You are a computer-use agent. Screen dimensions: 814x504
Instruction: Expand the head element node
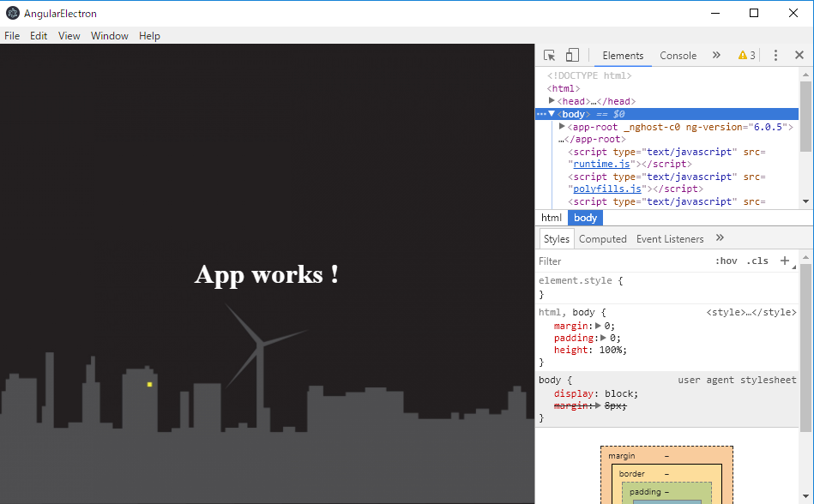point(552,100)
